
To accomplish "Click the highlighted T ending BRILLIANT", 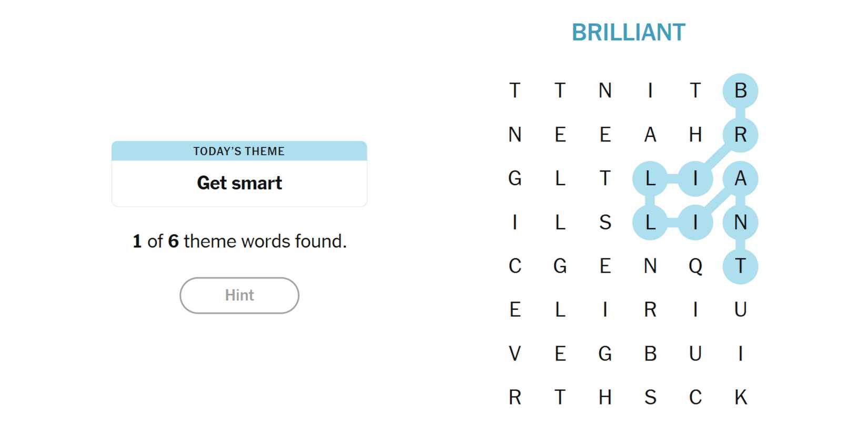I will 740,266.
